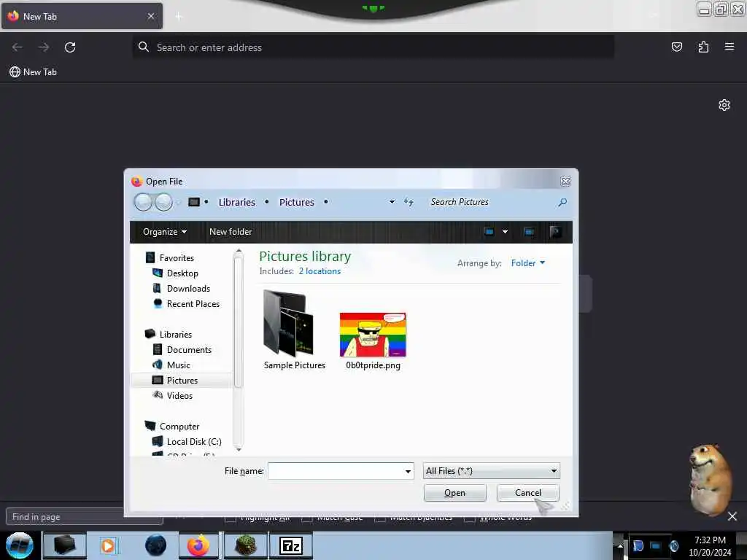Expand the view options dropdown arrow
Image resolution: width=747 pixels, height=560 pixels.
pyautogui.click(x=505, y=232)
